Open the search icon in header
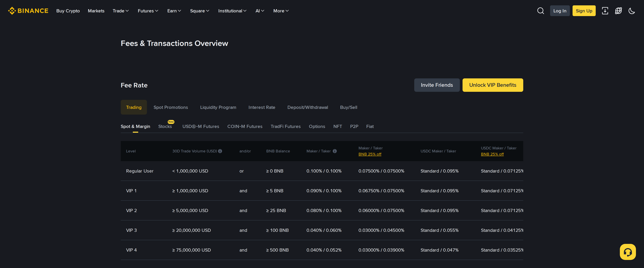 click(541, 11)
